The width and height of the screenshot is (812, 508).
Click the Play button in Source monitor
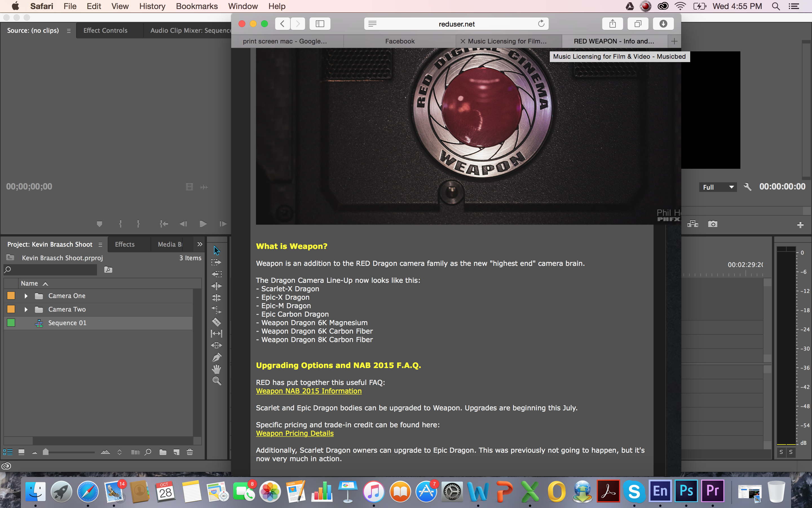(x=203, y=224)
